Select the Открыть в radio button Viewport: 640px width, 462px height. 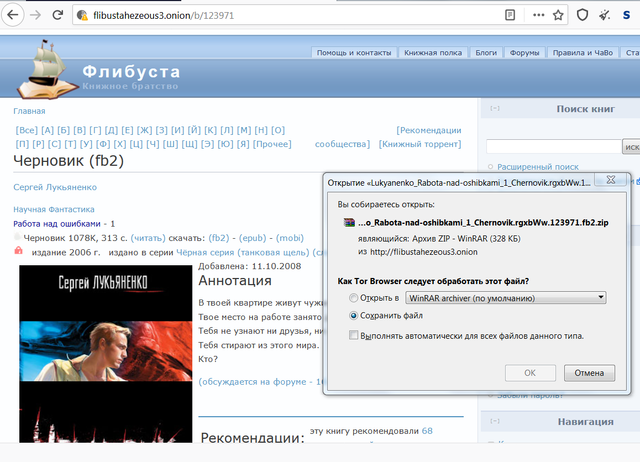pos(353,298)
